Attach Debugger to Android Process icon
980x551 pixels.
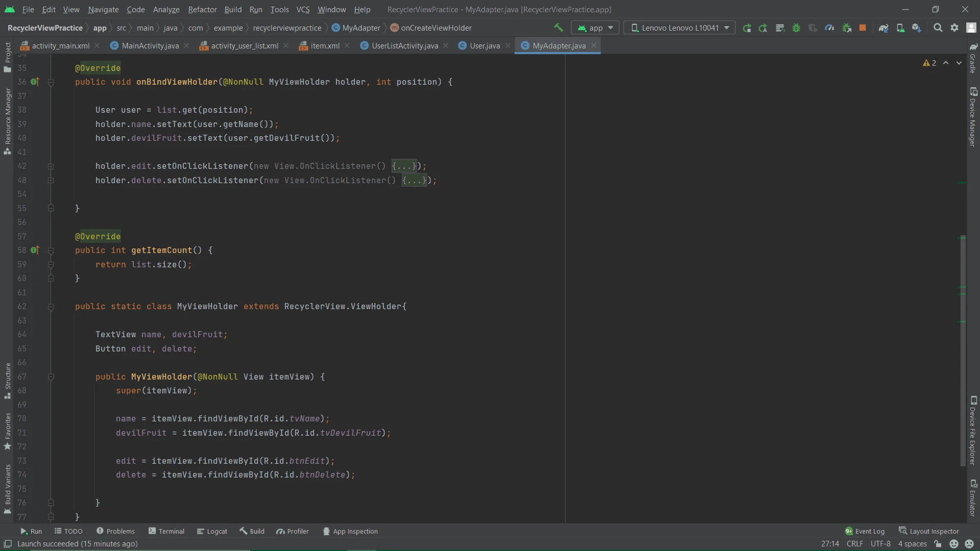[846, 28]
